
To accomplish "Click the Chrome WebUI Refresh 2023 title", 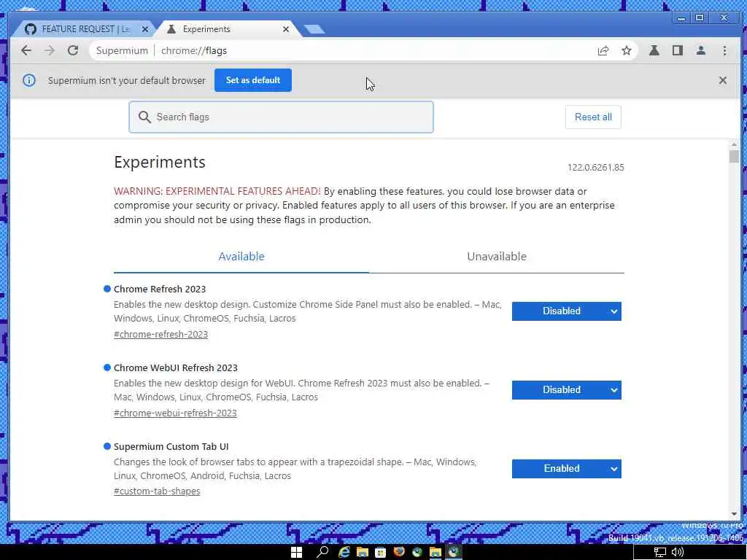I will (175, 368).
